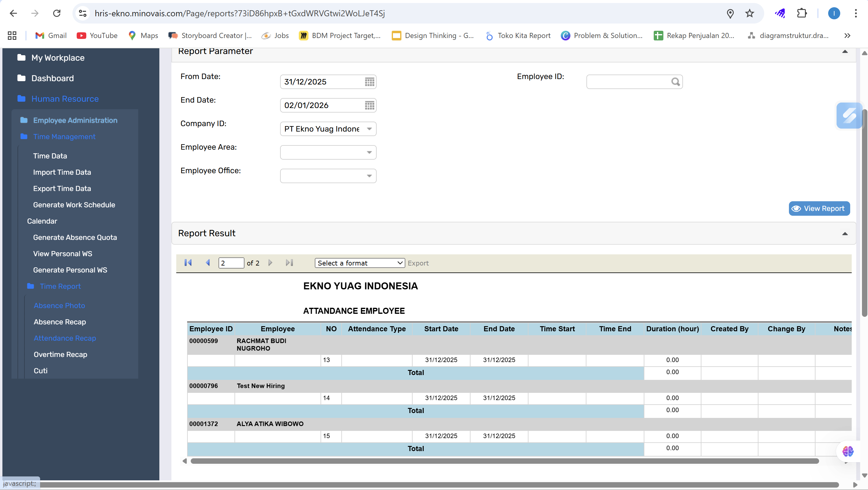This screenshot has width=868, height=490.
Task: Open the End Date calendar picker
Action: tap(369, 105)
